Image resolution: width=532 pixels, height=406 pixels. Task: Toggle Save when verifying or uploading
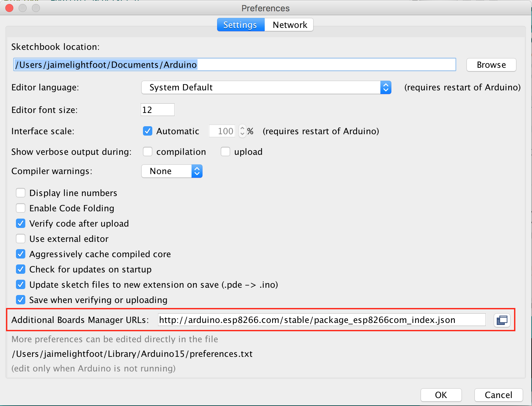(x=21, y=300)
